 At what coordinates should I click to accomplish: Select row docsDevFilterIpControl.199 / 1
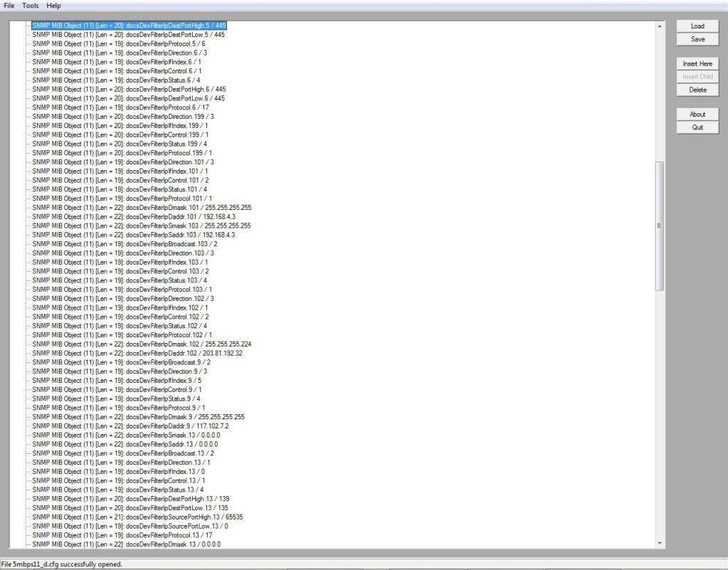tap(120, 134)
